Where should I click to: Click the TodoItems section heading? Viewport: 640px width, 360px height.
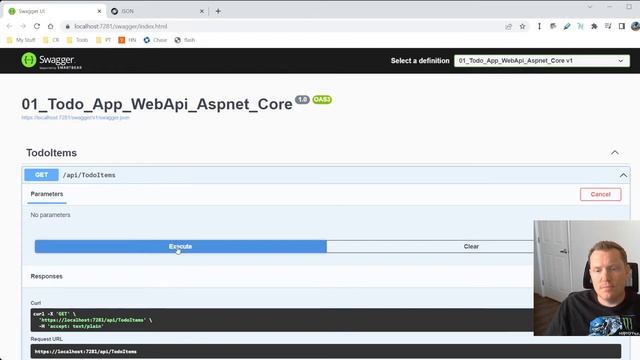[x=51, y=153]
